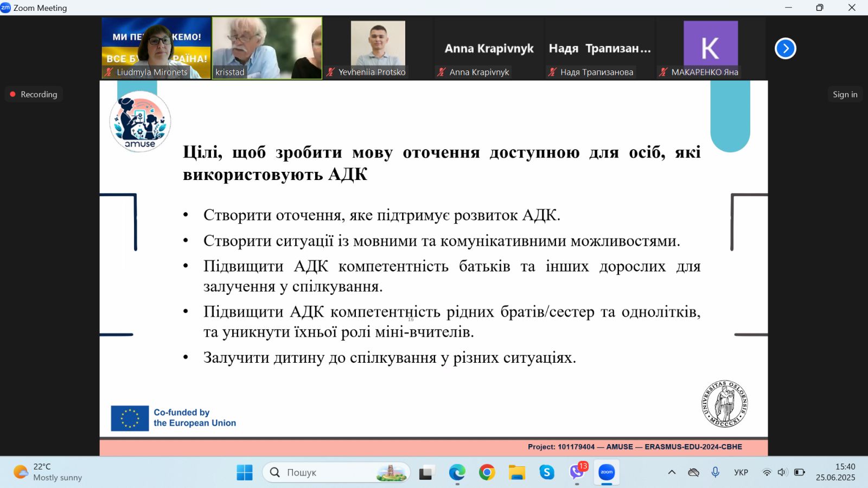Click the volume speaker tray icon
The image size is (868, 488).
coord(782,472)
